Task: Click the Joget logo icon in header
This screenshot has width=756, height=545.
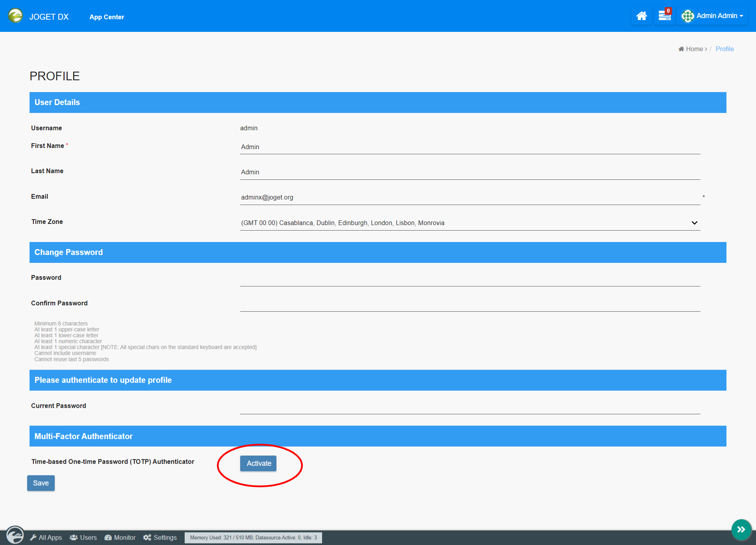Action: [x=15, y=16]
